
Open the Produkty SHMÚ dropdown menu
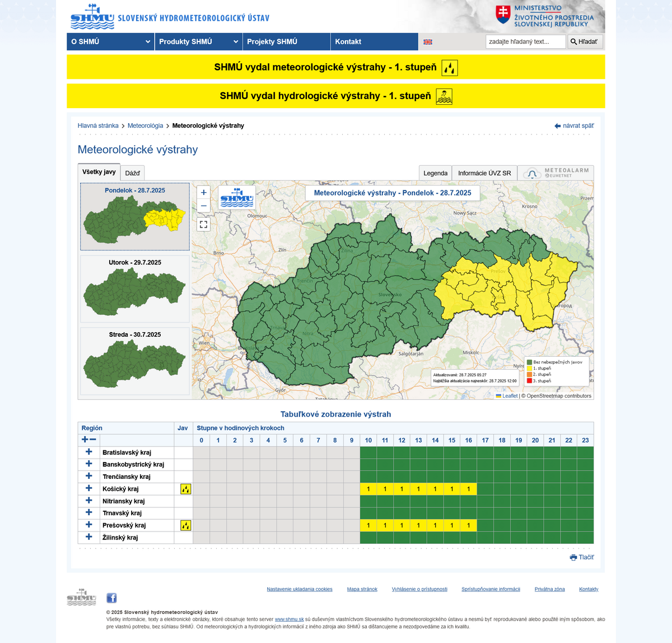[199, 41]
